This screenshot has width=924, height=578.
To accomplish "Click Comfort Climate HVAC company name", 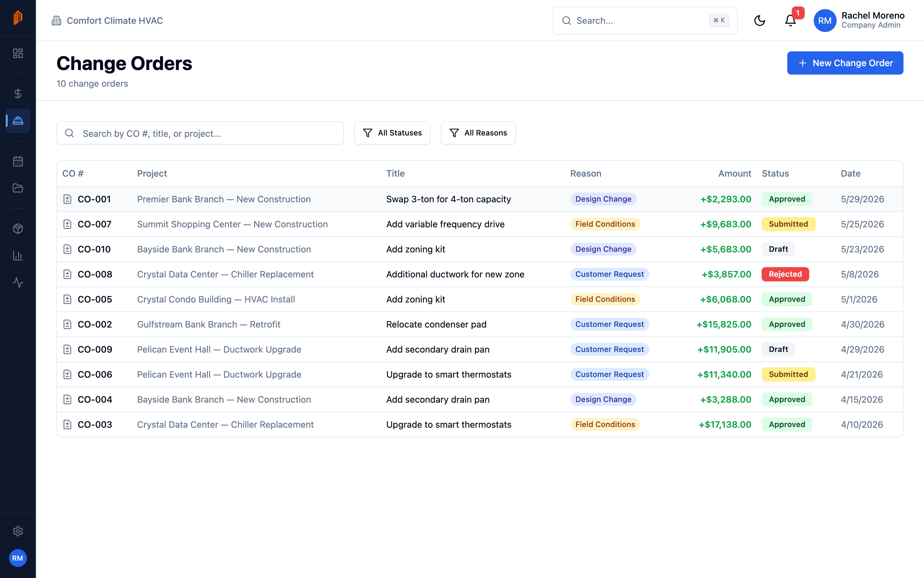I will (x=115, y=21).
